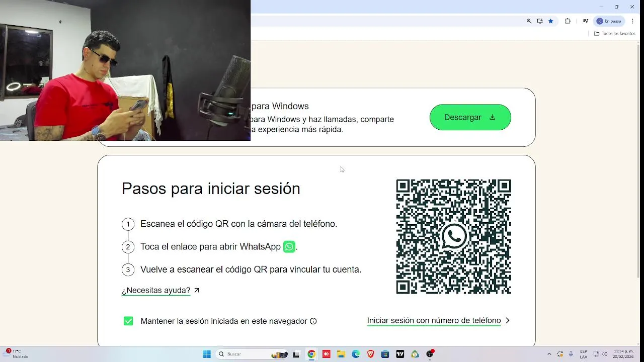644x362 pixels.
Task: Click the install app icon in address bar
Action: pyautogui.click(x=540, y=21)
